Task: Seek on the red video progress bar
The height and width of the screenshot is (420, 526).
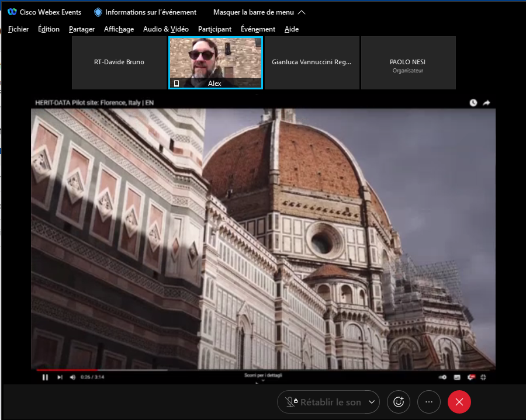Action: point(67,370)
